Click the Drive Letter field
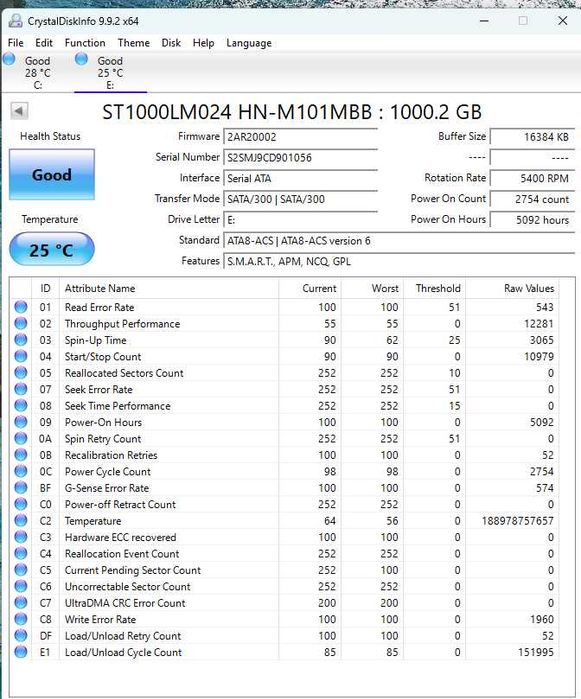The width and height of the screenshot is (581, 699). (x=300, y=220)
